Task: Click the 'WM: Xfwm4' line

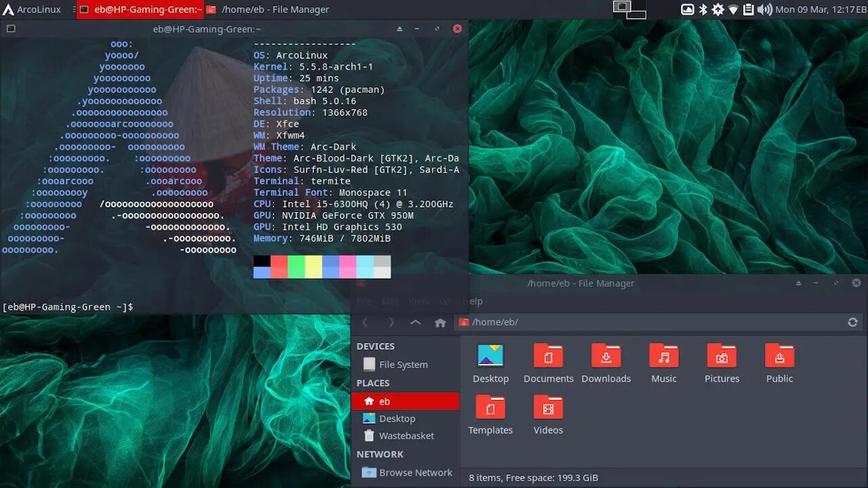Action: (279, 136)
